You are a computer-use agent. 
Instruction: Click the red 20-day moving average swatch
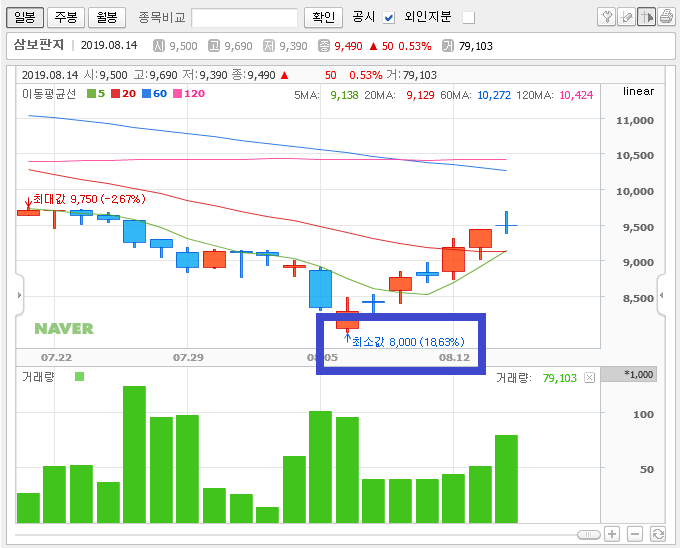pos(115,94)
